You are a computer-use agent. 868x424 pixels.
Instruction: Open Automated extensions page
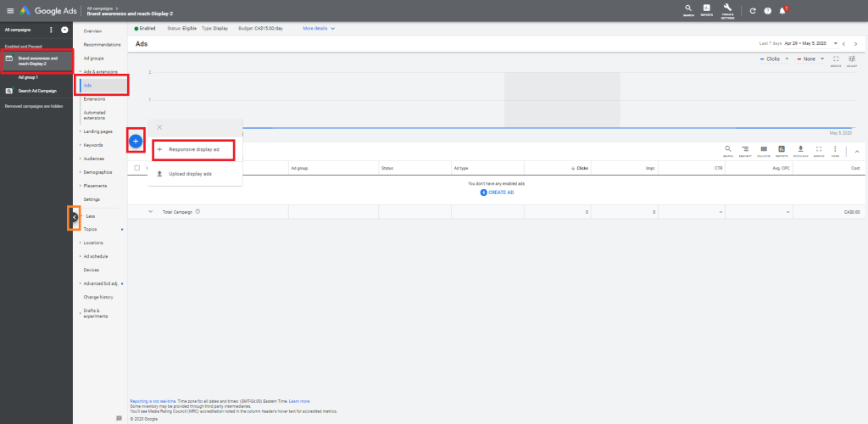click(x=95, y=115)
